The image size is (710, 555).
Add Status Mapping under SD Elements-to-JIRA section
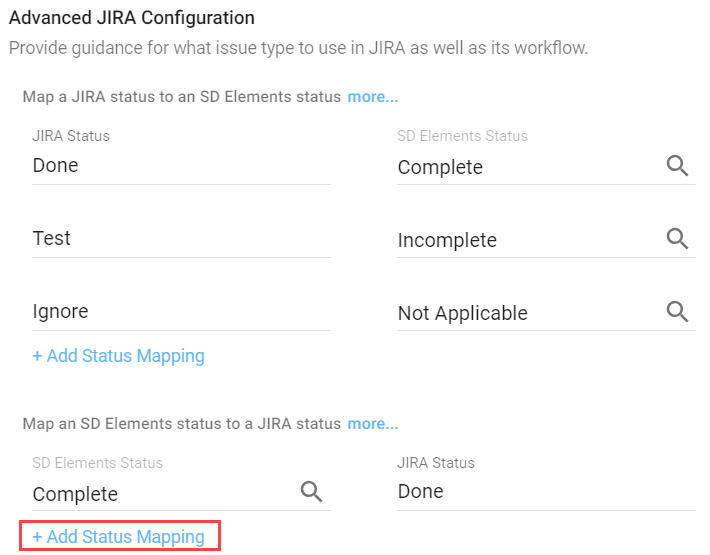[119, 536]
